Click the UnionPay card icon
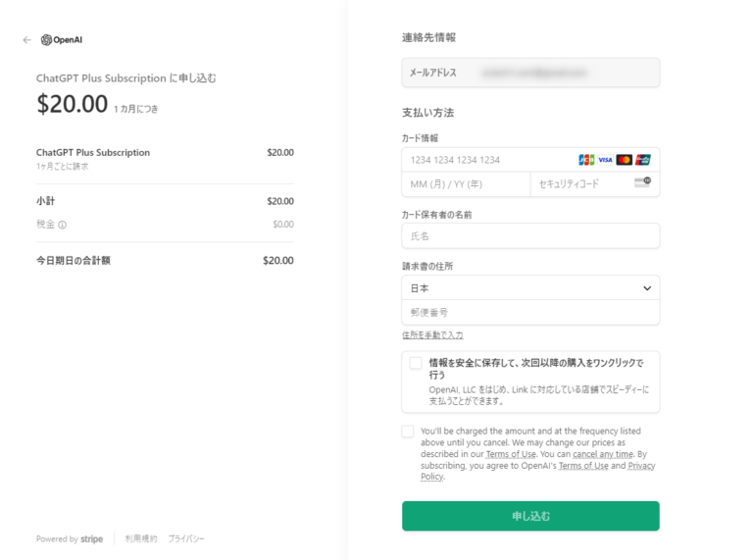This screenshot has width=753, height=560. [x=643, y=160]
